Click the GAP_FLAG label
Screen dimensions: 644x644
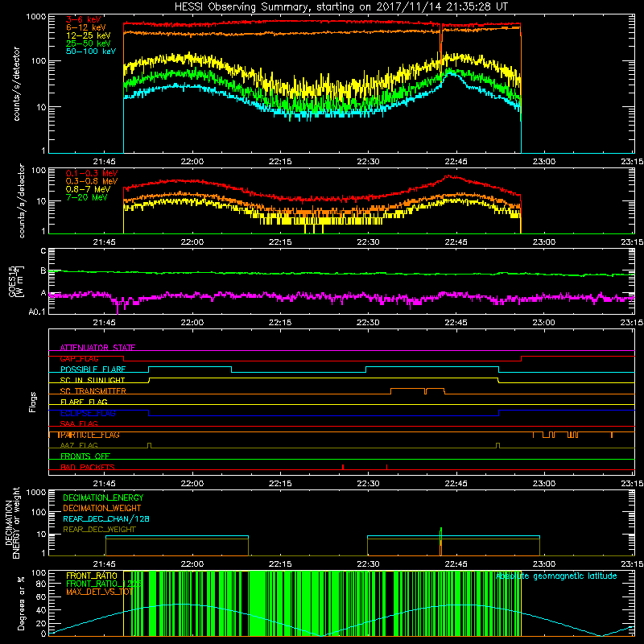79,358
